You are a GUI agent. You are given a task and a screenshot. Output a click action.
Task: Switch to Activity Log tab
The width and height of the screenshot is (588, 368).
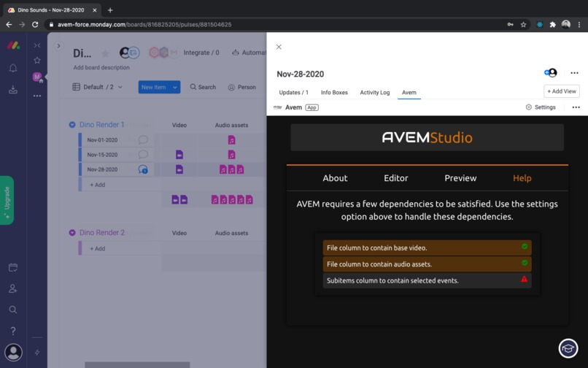click(x=375, y=93)
